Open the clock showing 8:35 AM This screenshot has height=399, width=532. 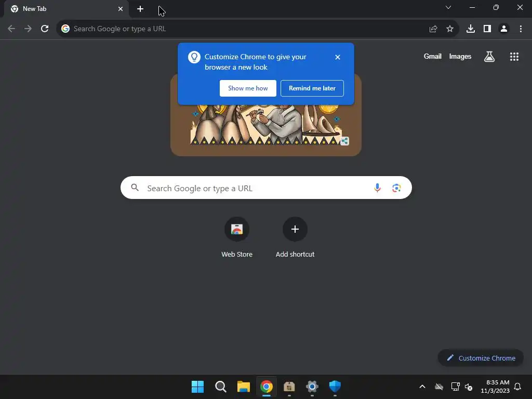tap(495, 387)
